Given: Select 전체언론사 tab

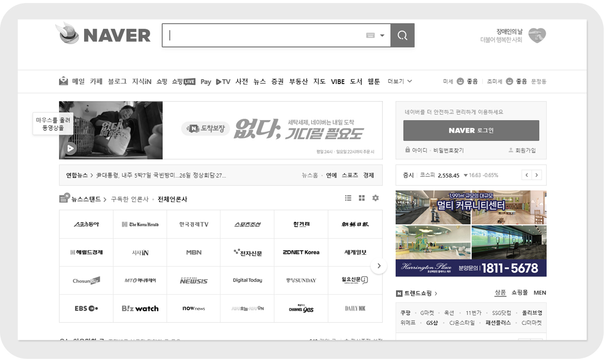Looking at the screenshot, I should tap(172, 199).
